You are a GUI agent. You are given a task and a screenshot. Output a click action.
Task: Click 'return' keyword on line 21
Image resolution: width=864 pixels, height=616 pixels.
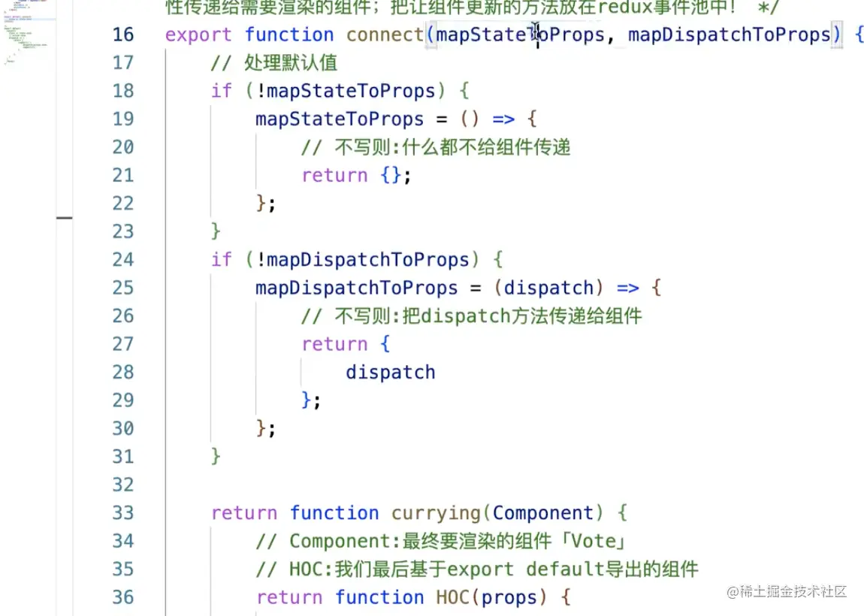point(334,176)
